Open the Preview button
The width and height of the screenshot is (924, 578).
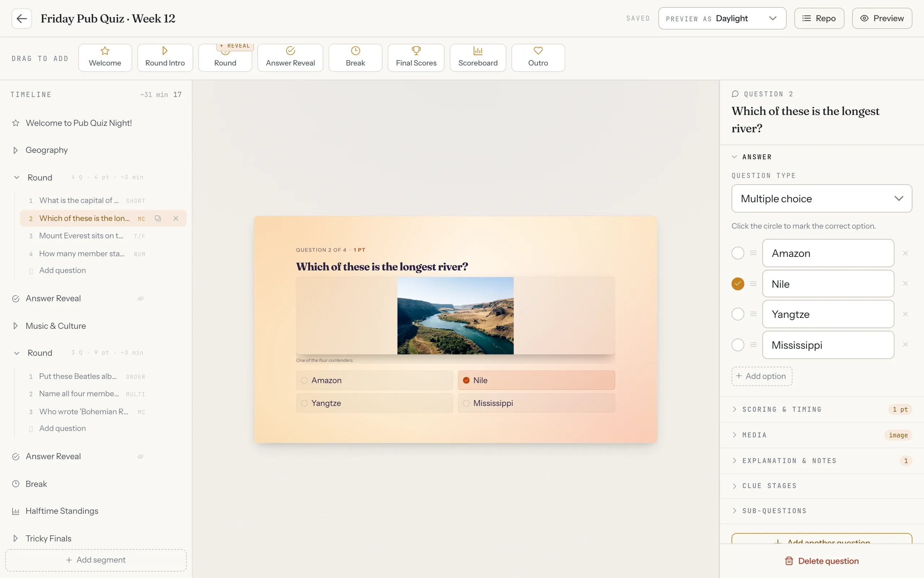point(882,18)
